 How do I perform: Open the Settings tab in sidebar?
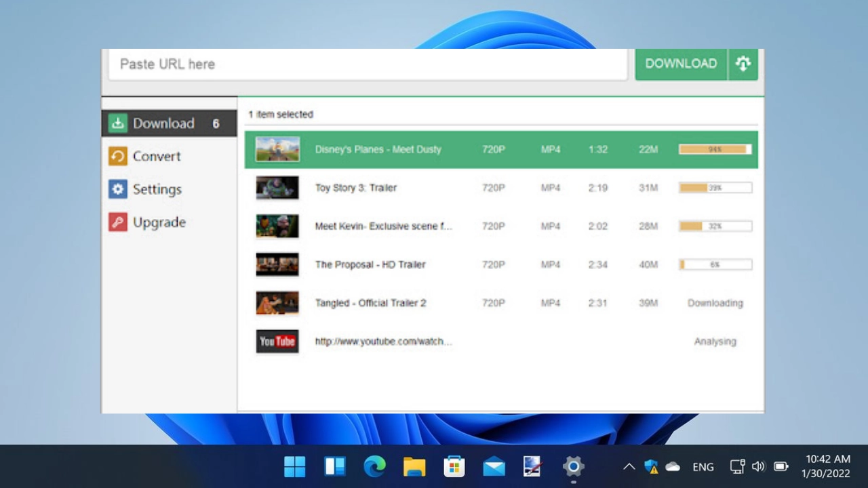[170, 189]
